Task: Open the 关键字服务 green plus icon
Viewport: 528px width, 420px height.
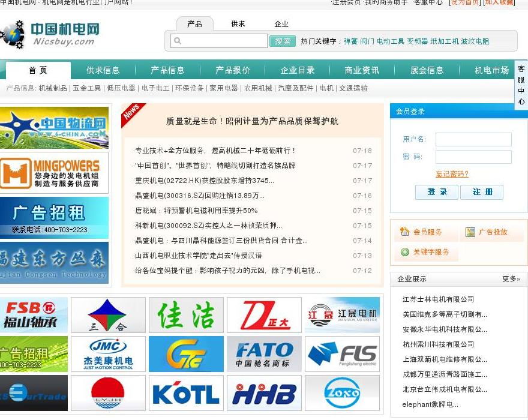Action: pos(405,252)
